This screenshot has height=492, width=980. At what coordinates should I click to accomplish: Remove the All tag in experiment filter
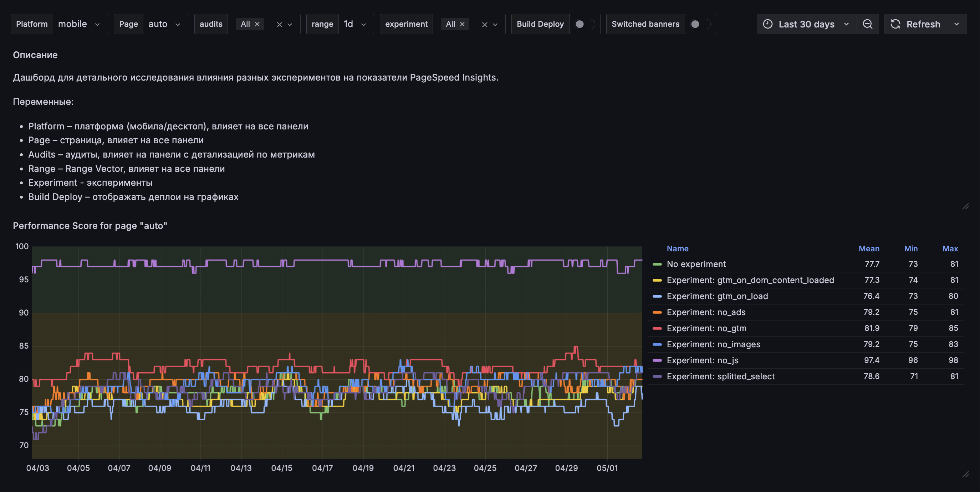(x=462, y=24)
